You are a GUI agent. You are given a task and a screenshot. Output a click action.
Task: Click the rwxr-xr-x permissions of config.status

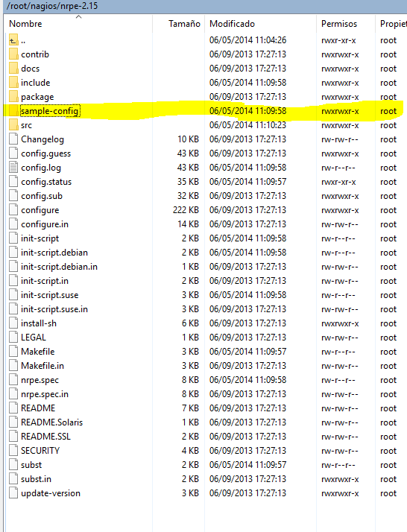338,182
